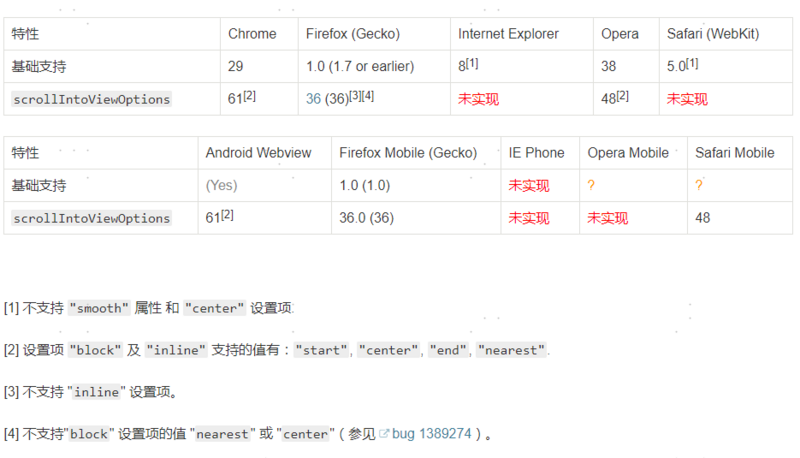
Task: Click footnote [1] next to Safari 5.0
Action: coord(692,63)
